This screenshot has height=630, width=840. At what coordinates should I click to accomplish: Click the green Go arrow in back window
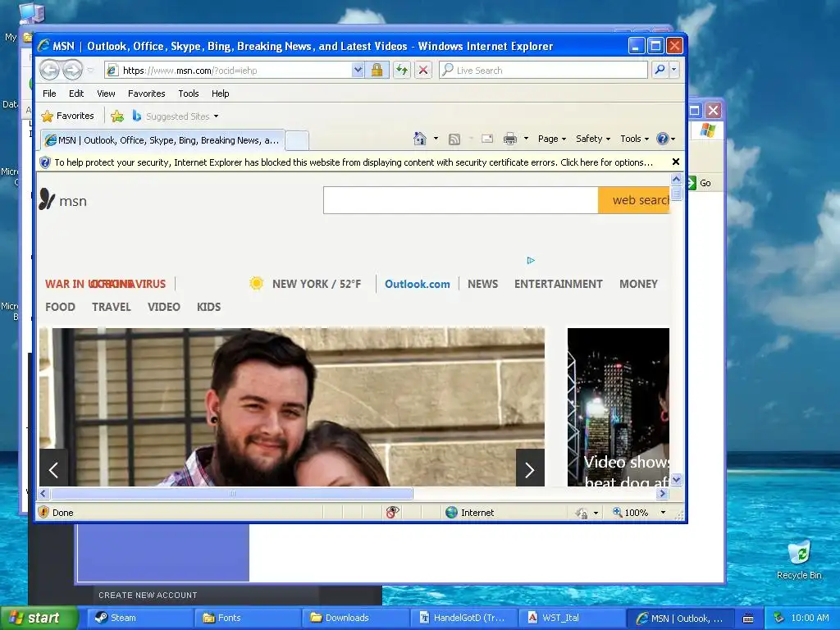pyautogui.click(x=691, y=183)
